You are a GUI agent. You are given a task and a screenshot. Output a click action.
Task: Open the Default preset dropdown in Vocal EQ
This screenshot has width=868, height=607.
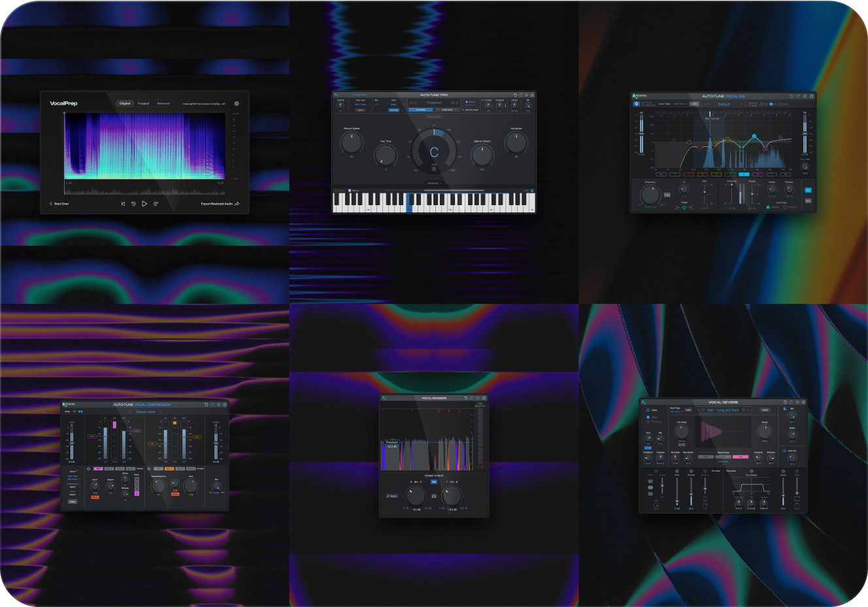coord(724,104)
